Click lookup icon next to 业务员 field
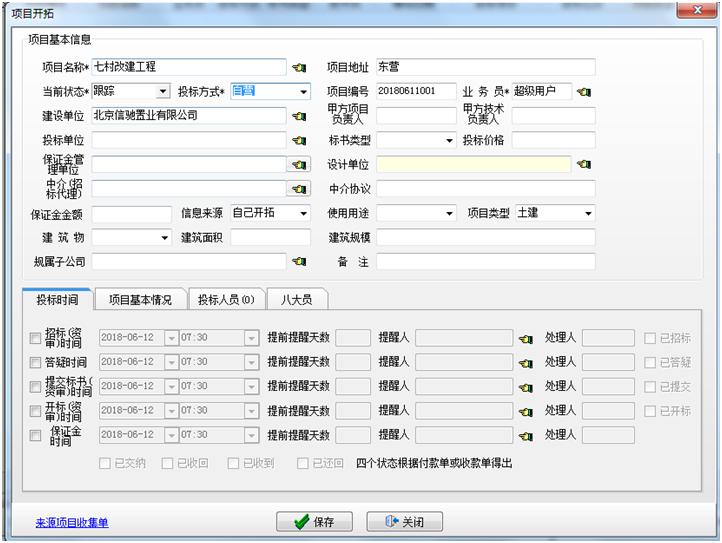Viewport: 722px width, 543px height. (x=584, y=92)
